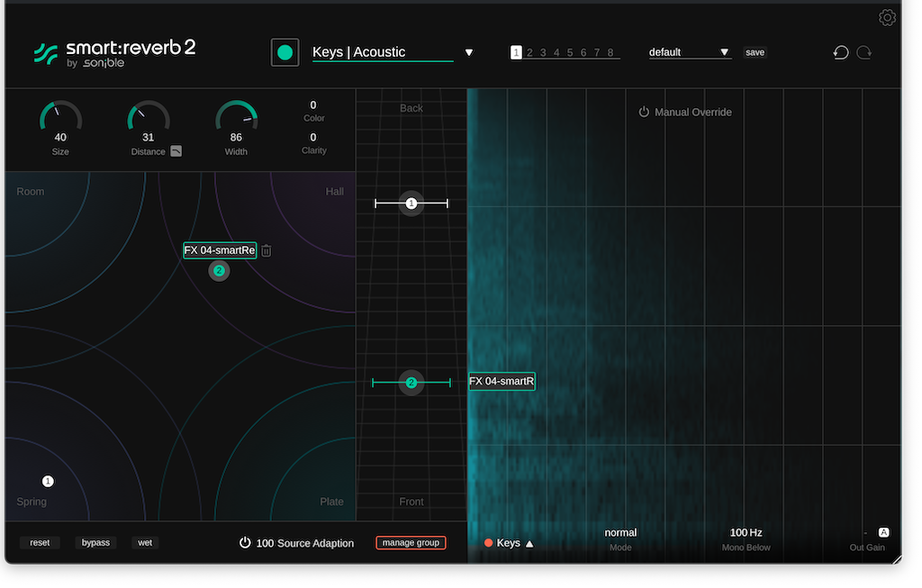Expand the Keys group menu arrow
The image size is (922, 588).
coord(529,543)
